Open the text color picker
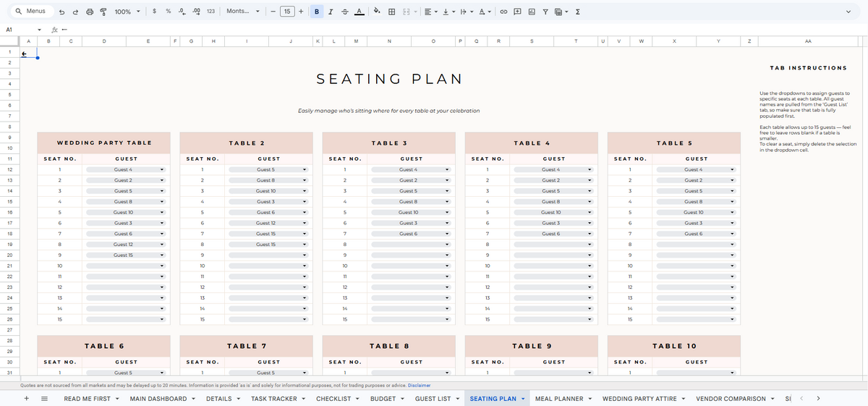This screenshot has height=406, width=868. (359, 12)
